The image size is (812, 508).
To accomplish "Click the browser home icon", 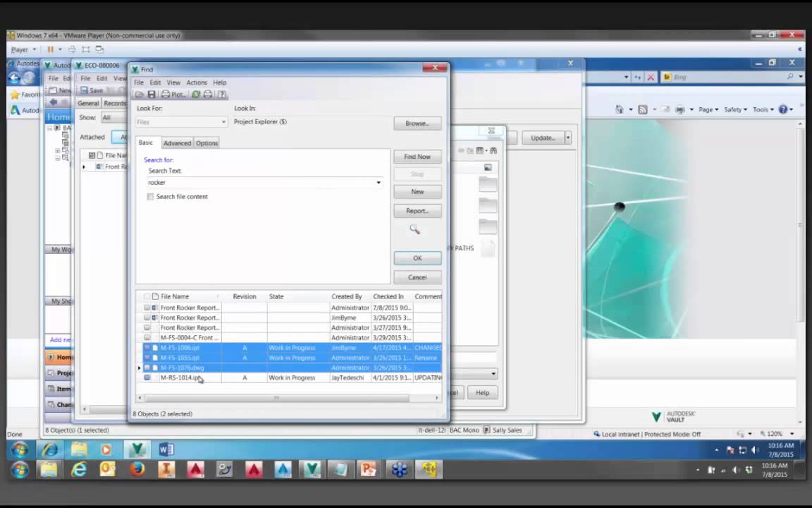I will (x=619, y=109).
